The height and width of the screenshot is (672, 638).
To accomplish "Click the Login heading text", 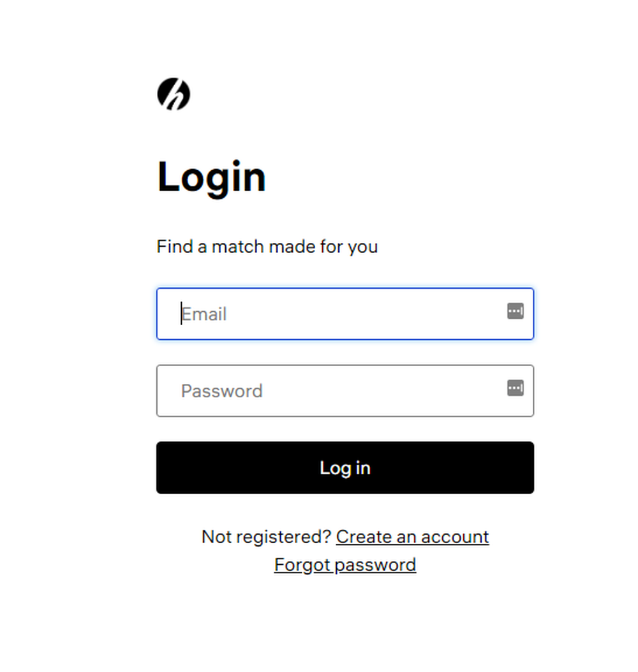I will (211, 177).
